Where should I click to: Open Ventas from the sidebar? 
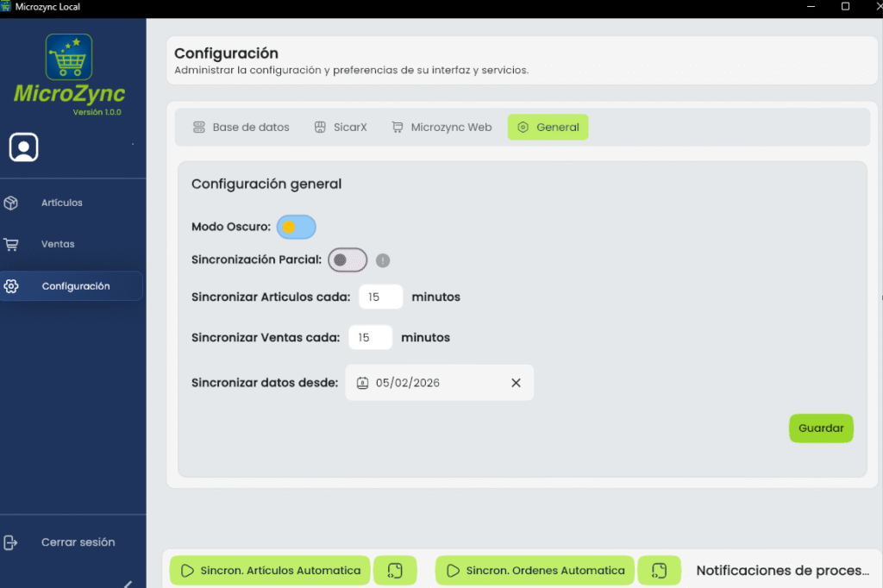(58, 244)
